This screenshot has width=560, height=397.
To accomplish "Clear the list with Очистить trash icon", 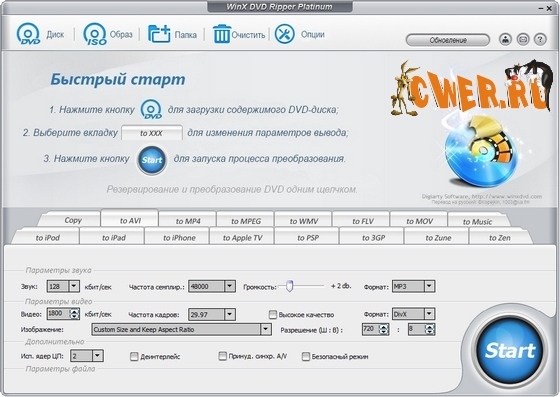I will pyautogui.click(x=221, y=34).
